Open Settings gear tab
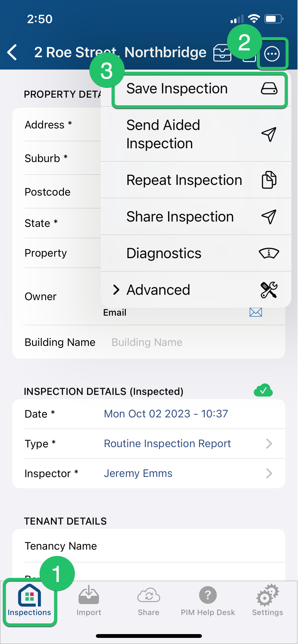Image resolution: width=298 pixels, height=644 pixels. [x=267, y=600]
